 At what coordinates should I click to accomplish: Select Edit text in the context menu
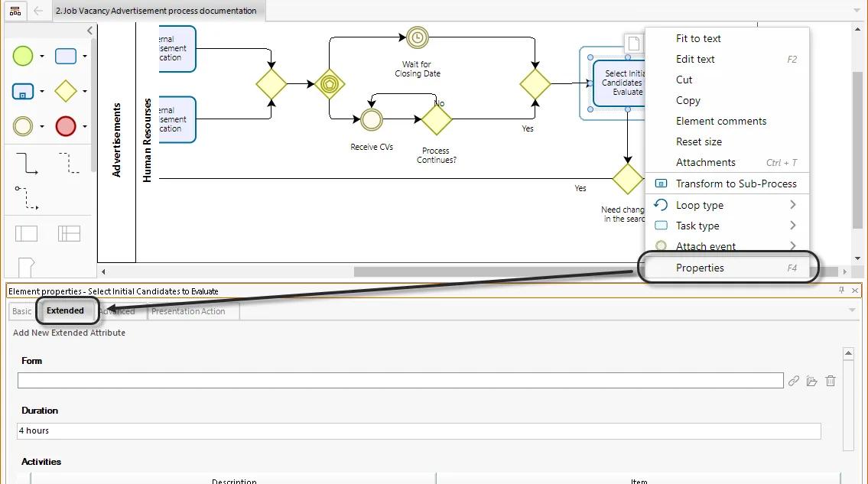[x=727, y=59]
